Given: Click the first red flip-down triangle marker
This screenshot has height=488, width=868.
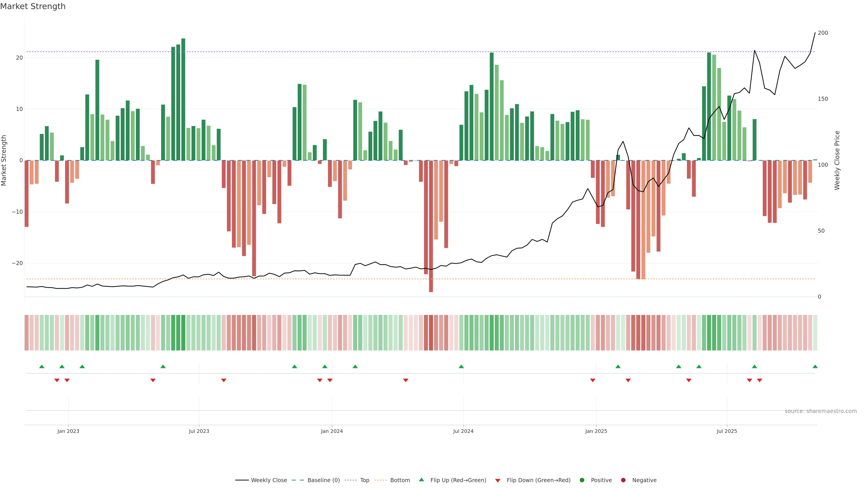Looking at the screenshot, I should (57, 380).
